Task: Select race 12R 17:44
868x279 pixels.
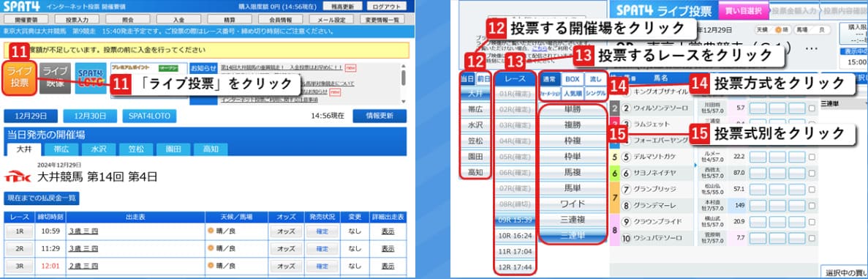Action: 516,267
